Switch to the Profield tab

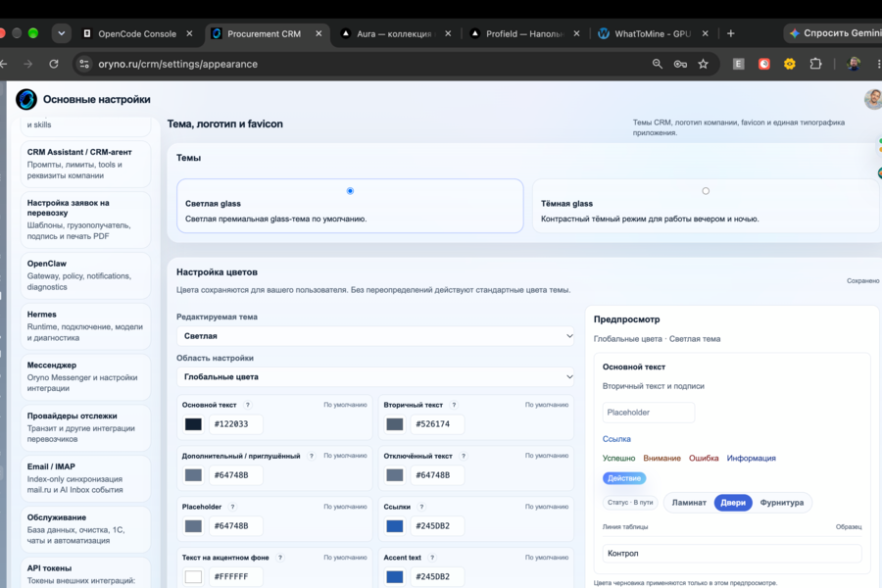point(524,33)
